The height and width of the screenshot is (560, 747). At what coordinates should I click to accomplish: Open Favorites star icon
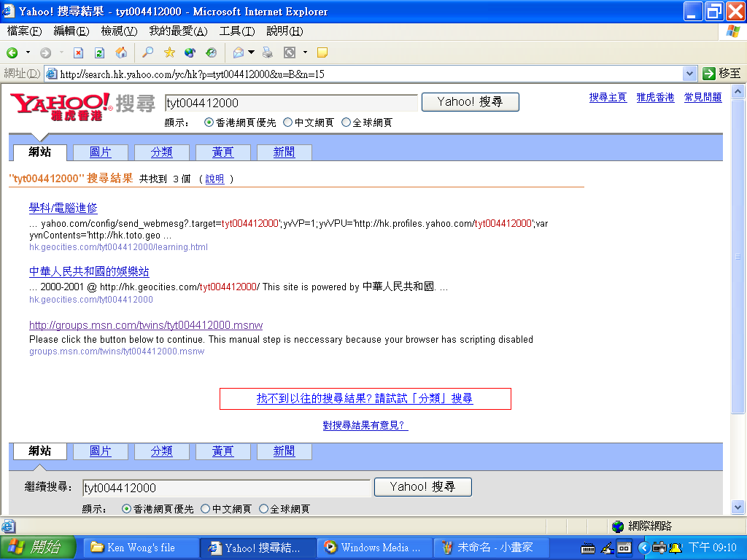(x=169, y=52)
